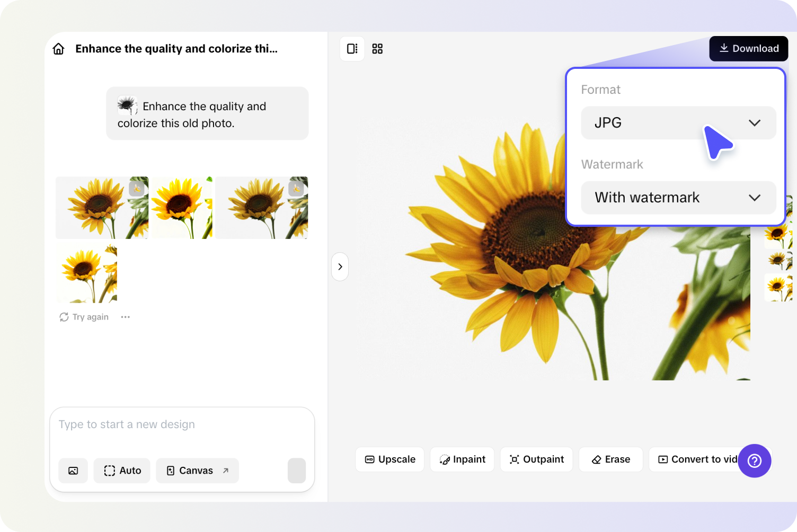Viewport: 797px width, 532px height.
Task: Click the Download button
Action: 748,49
